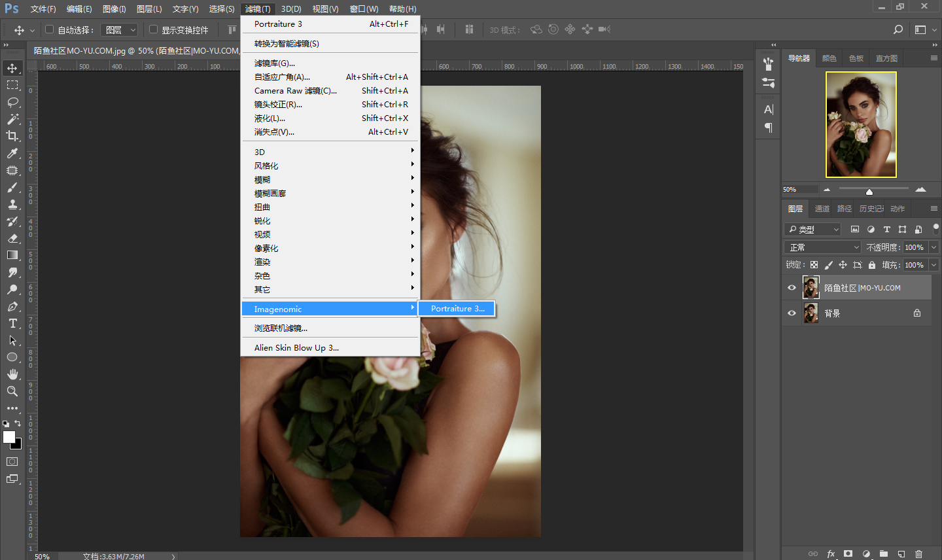Select the Zoom tool in toolbar

(x=12, y=391)
